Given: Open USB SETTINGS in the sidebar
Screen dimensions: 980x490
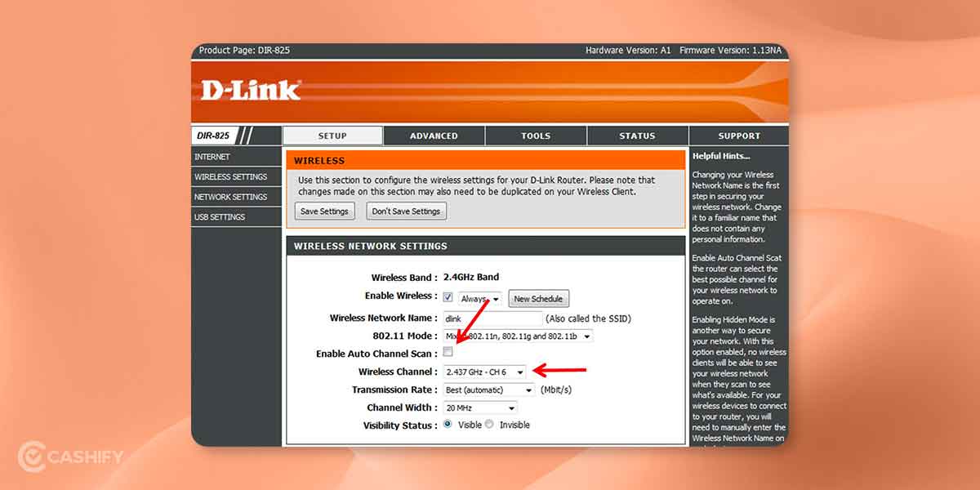Looking at the screenshot, I should click(236, 217).
